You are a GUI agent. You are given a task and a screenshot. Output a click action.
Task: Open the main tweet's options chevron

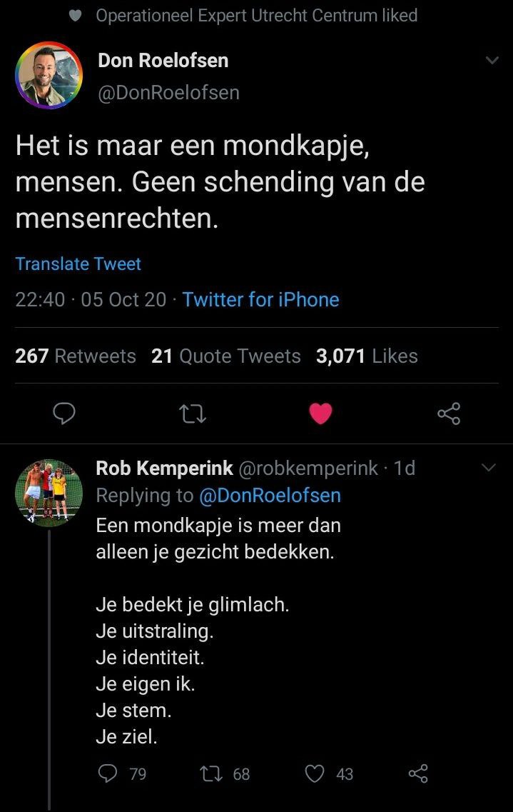point(492,61)
